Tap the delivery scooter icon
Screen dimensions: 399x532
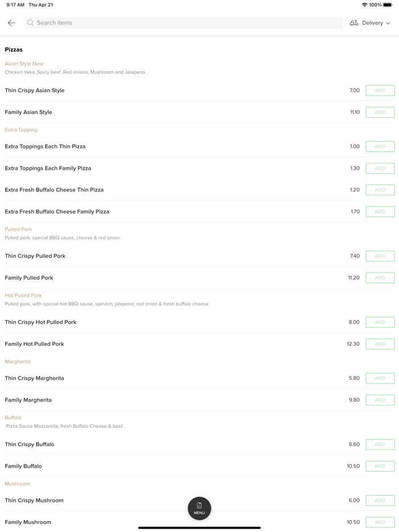354,23
